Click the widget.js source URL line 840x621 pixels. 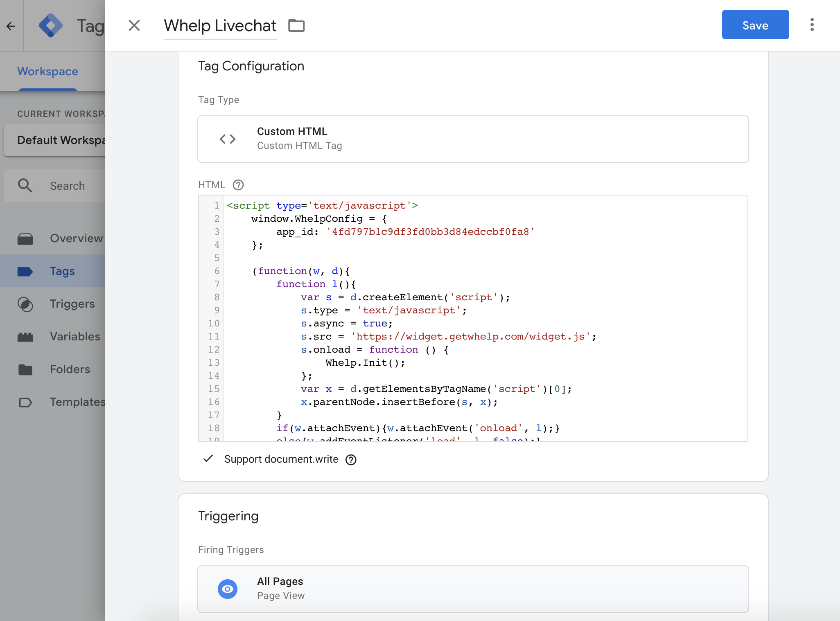click(x=449, y=337)
